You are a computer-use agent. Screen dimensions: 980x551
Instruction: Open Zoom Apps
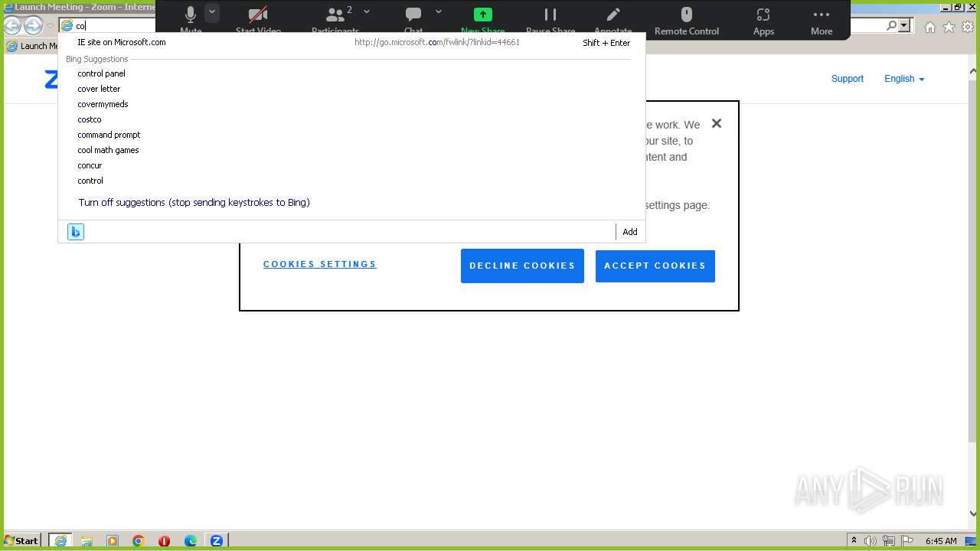click(x=763, y=21)
